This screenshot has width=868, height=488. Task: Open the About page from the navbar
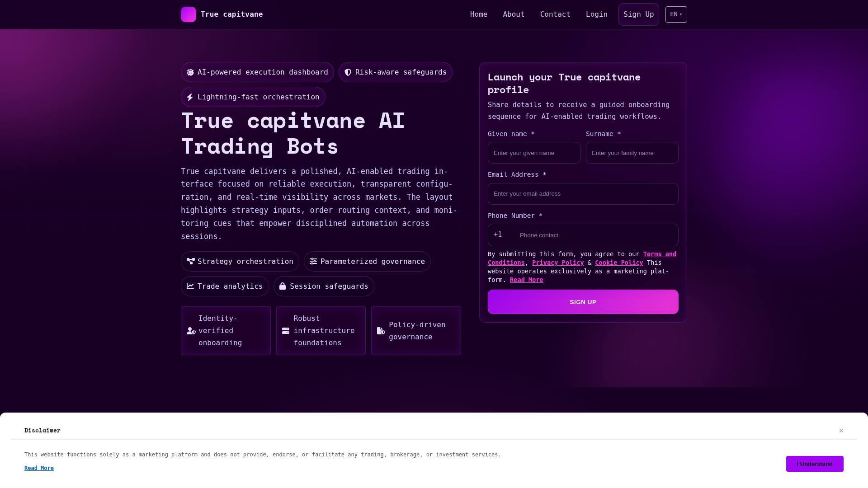[x=514, y=14]
